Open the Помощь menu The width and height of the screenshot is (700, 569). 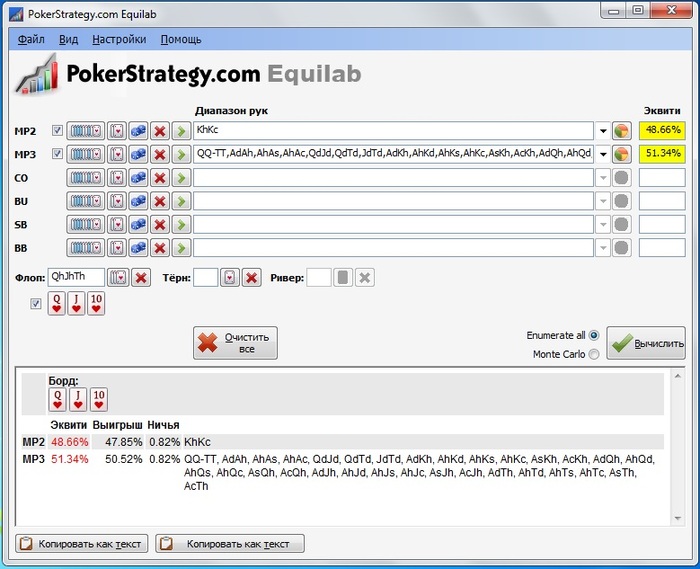[181, 39]
